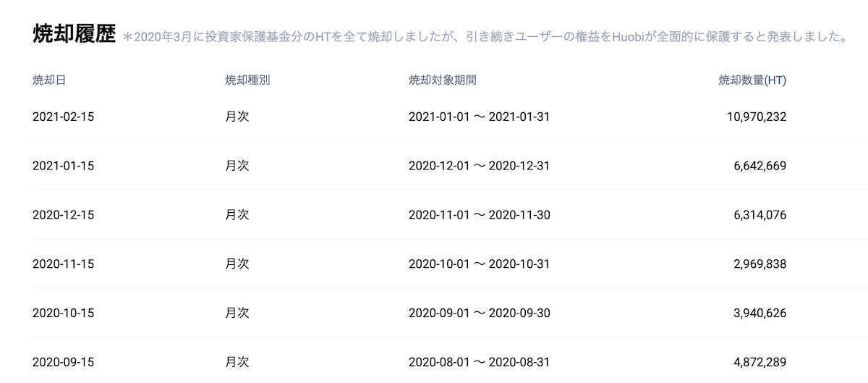Image resolution: width=868 pixels, height=383 pixels.
Task: Select the 2,969,838 quantity cell
Action: 759,264
